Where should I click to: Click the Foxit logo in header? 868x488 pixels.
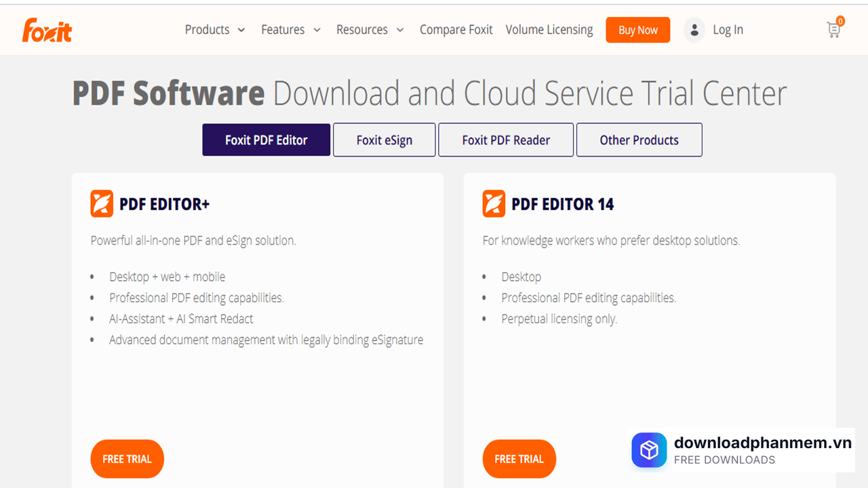[x=47, y=30]
